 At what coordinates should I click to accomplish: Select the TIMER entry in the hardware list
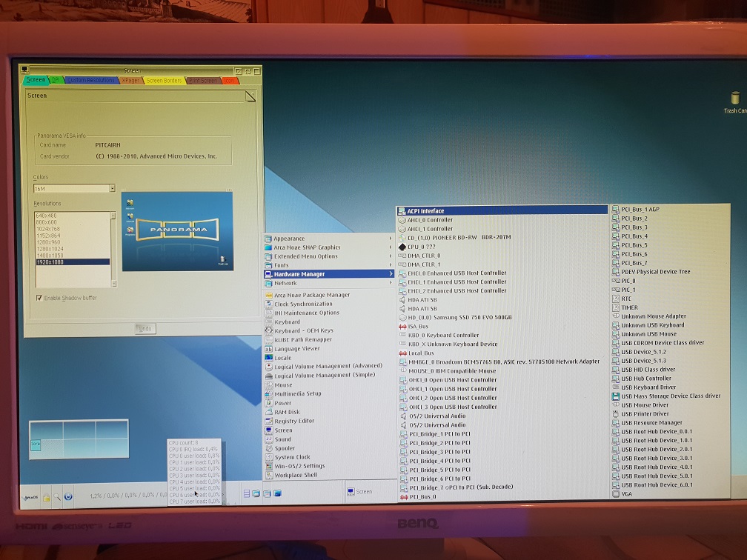(x=670, y=307)
